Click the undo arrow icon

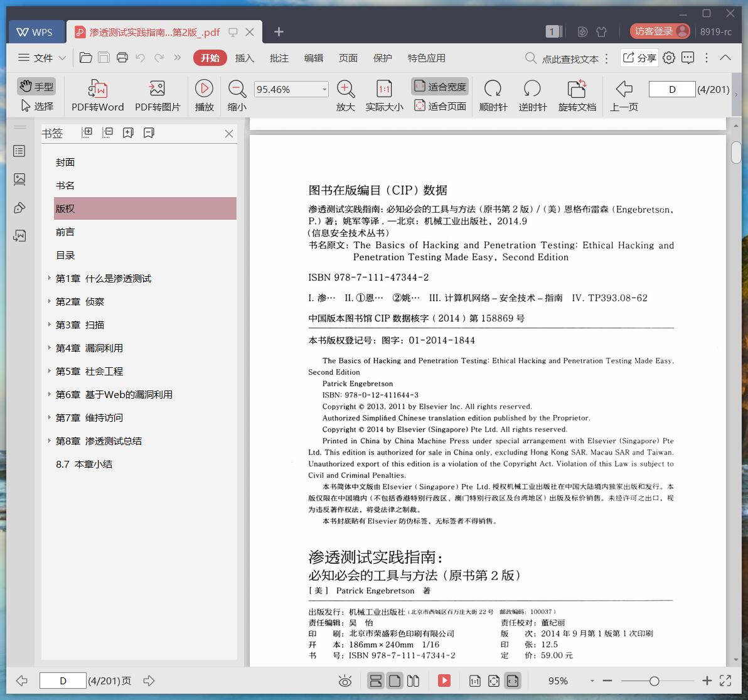click(141, 58)
